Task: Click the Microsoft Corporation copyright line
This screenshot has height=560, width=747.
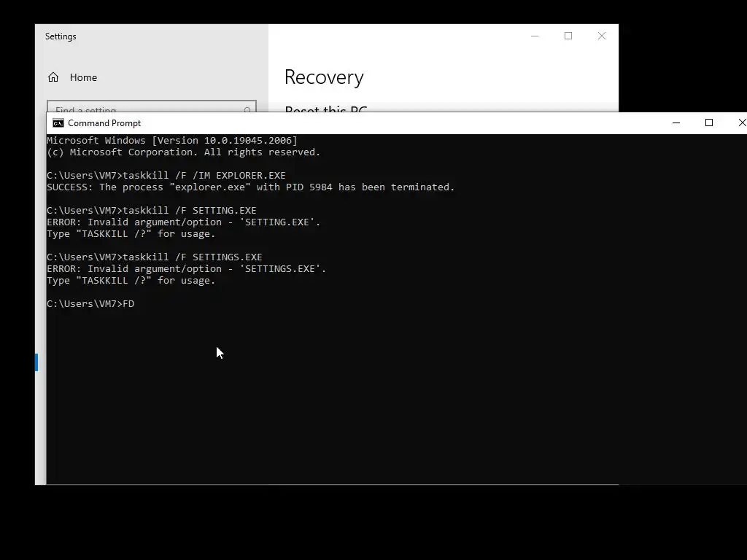Action: click(x=183, y=152)
